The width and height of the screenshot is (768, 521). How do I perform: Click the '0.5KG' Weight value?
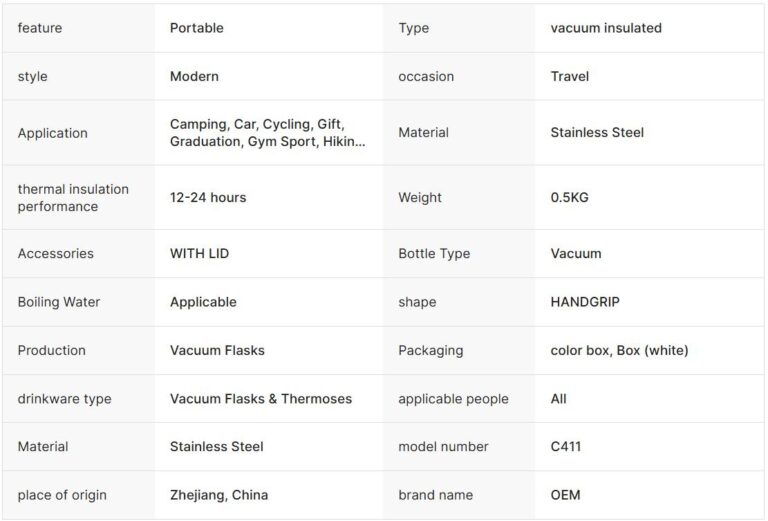569,197
